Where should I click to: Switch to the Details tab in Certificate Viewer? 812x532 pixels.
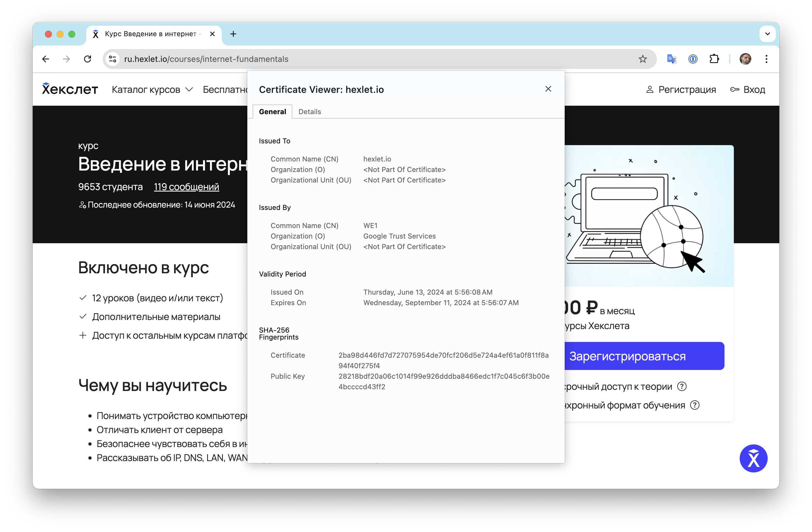[x=309, y=111]
